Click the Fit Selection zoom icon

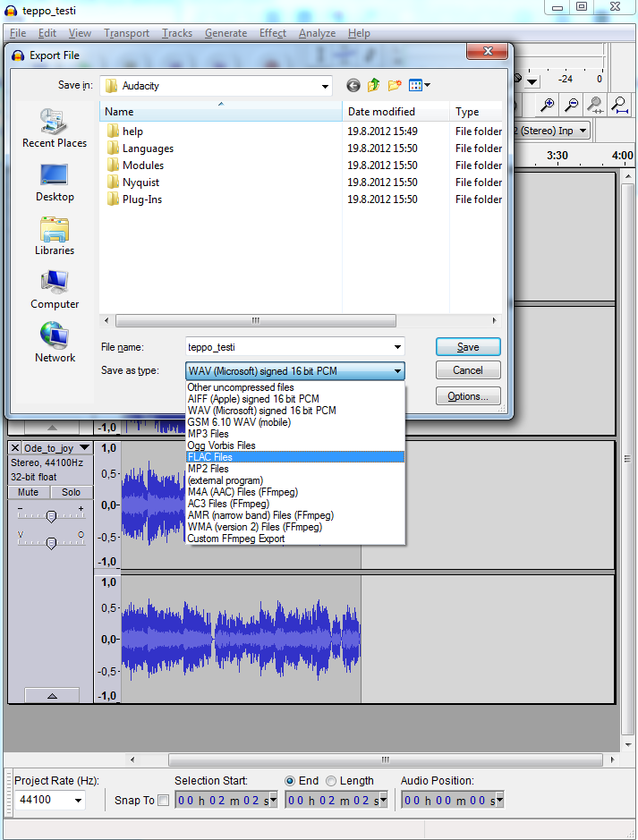click(x=595, y=106)
